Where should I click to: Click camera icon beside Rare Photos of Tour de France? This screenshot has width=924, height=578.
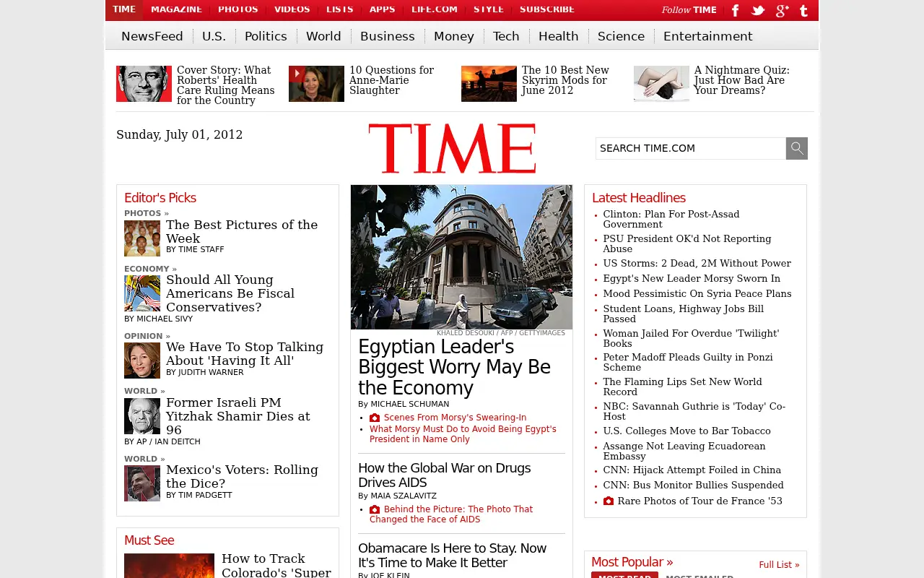609,501
